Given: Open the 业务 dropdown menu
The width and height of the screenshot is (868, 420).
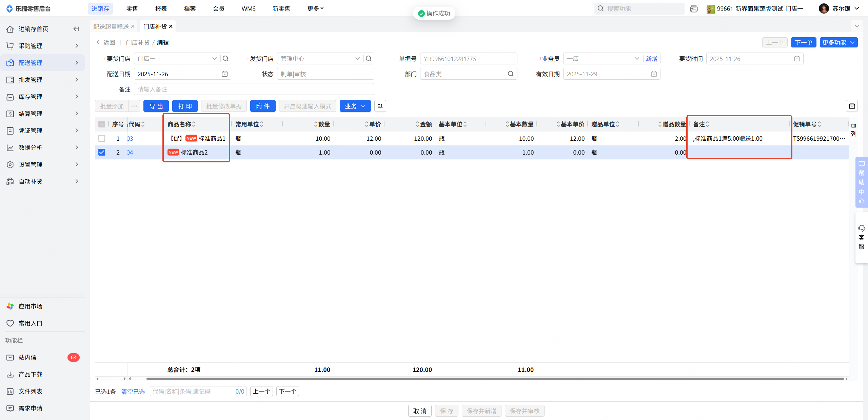Looking at the screenshot, I should coord(355,106).
